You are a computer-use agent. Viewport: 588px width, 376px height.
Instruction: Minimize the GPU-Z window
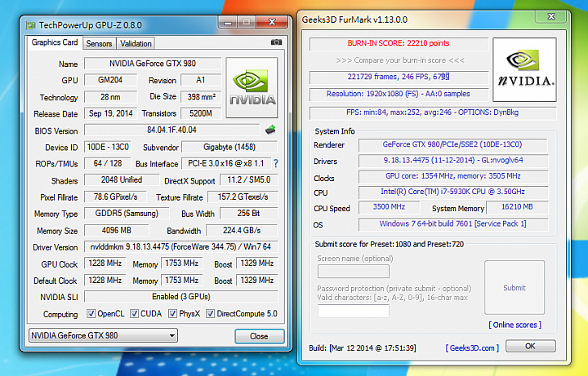tap(228, 23)
